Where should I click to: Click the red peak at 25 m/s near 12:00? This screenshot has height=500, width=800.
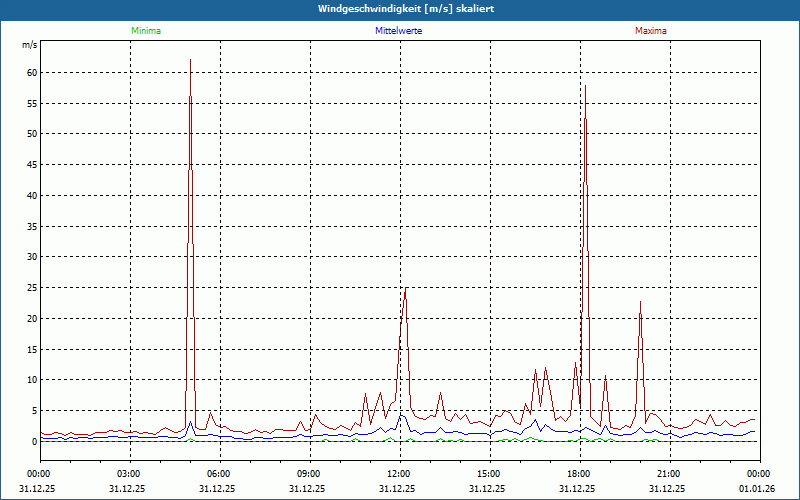click(x=406, y=289)
